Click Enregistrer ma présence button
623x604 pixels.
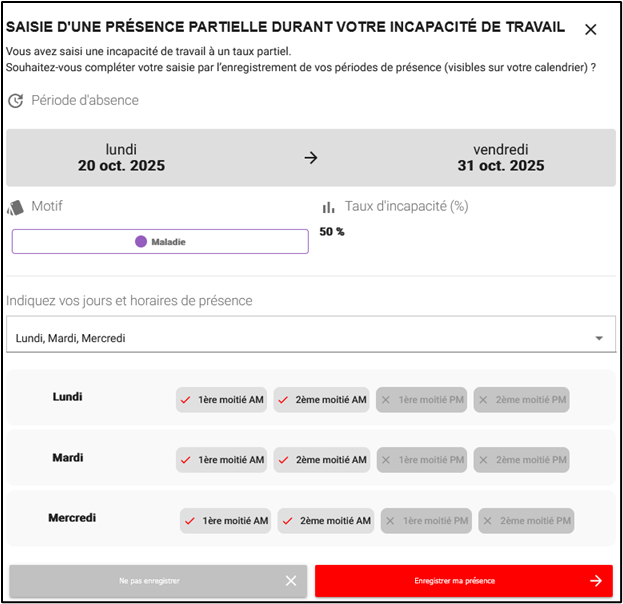[463, 581]
